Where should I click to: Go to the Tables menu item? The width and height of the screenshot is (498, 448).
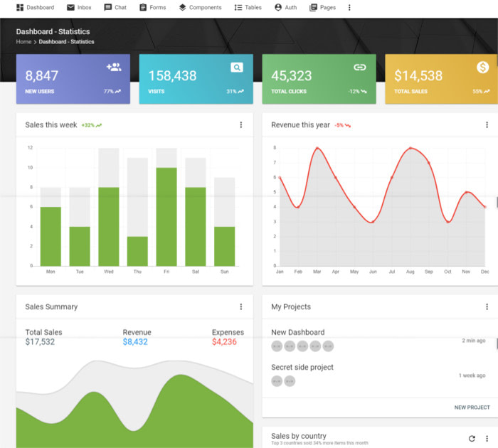pos(248,7)
